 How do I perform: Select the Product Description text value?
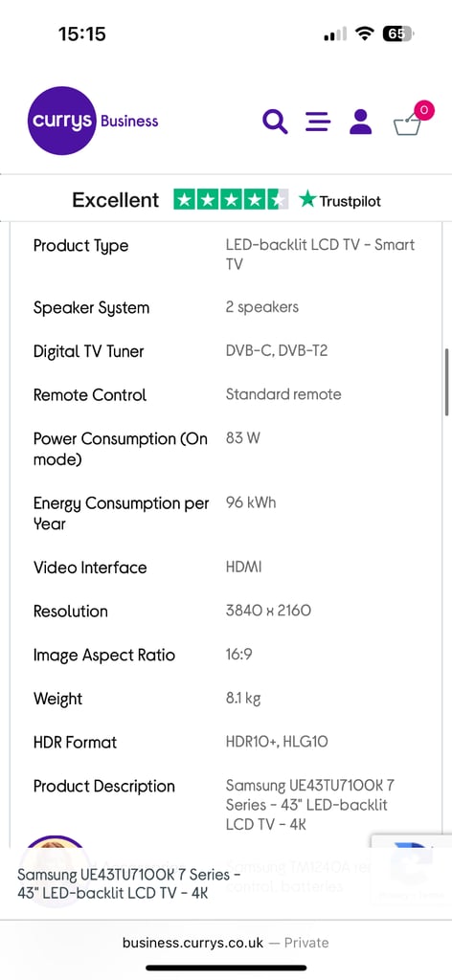click(310, 805)
